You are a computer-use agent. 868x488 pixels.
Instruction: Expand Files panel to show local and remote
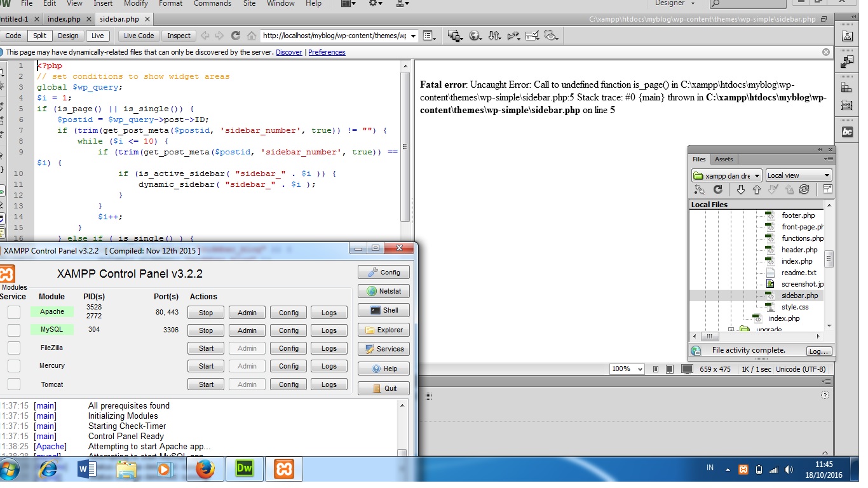click(827, 189)
